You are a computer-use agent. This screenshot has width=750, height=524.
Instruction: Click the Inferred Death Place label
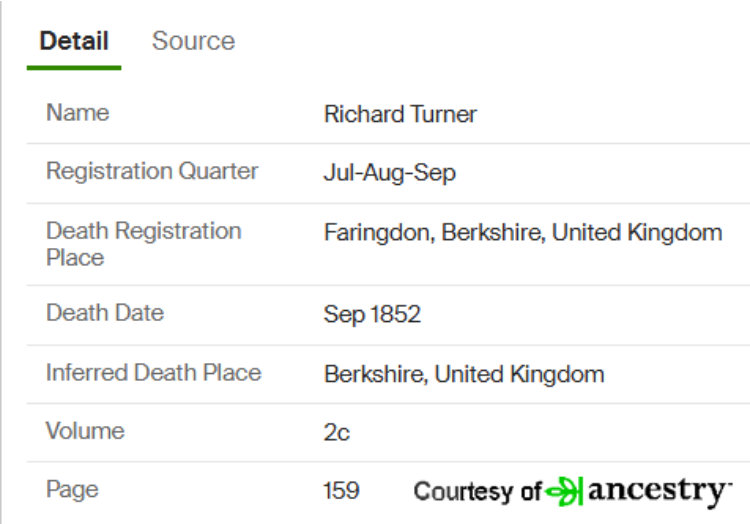click(154, 373)
